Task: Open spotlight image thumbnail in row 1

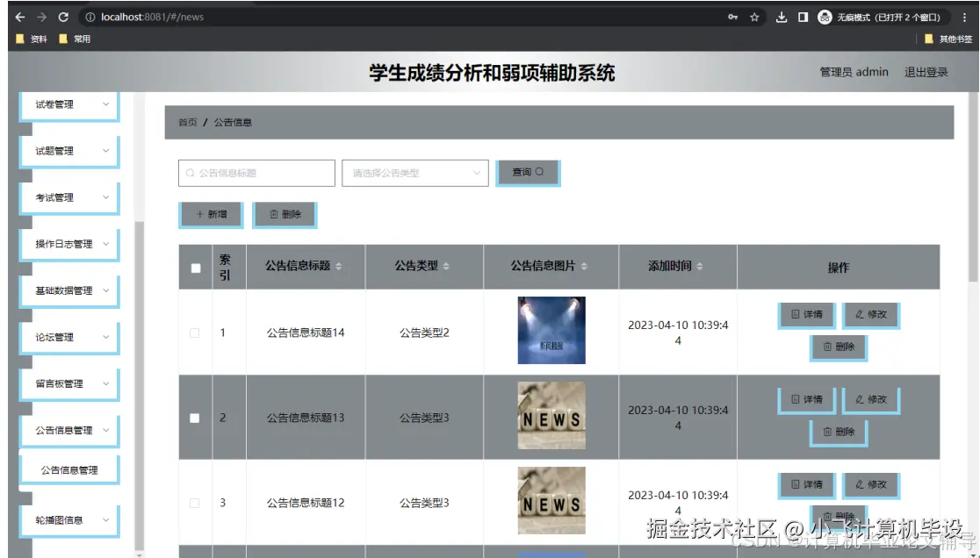Action: coord(551,330)
